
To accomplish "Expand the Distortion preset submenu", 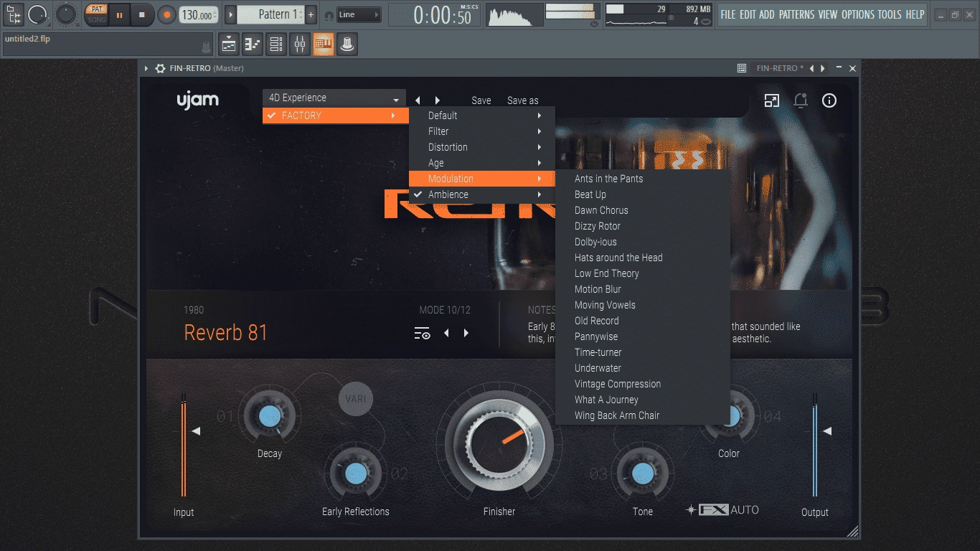I will coord(481,147).
